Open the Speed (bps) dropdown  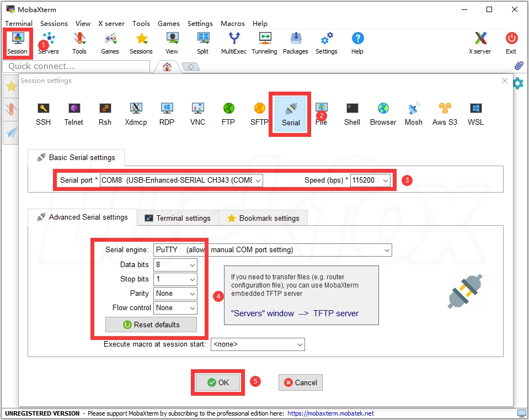(385, 180)
